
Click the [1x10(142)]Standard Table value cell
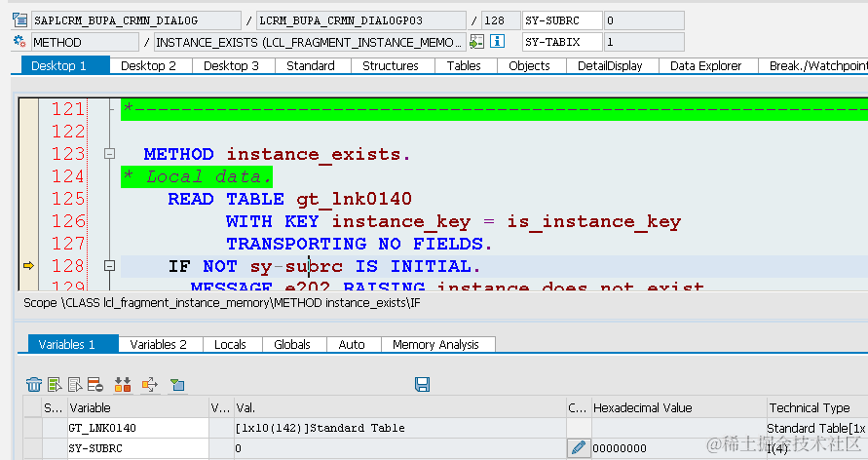click(x=400, y=428)
